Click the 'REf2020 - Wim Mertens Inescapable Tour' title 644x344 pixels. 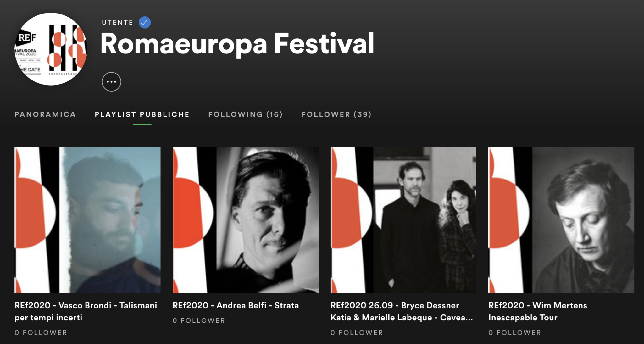(538, 311)
